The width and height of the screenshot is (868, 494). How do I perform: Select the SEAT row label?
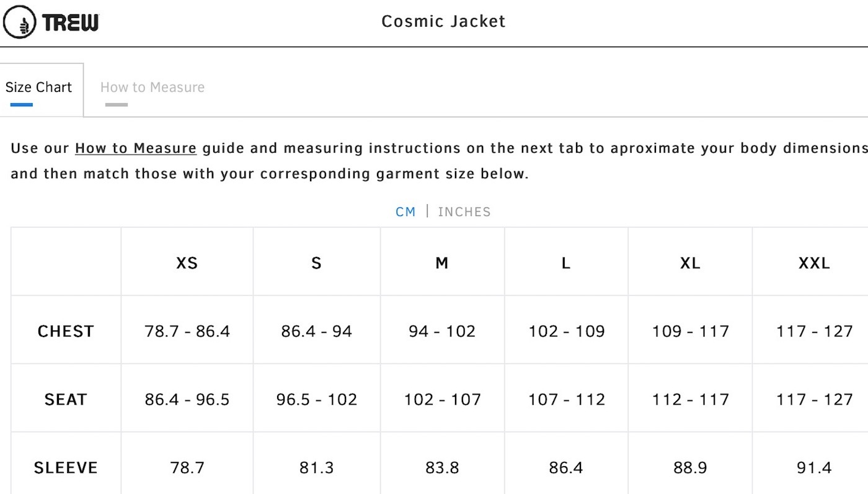66,400
